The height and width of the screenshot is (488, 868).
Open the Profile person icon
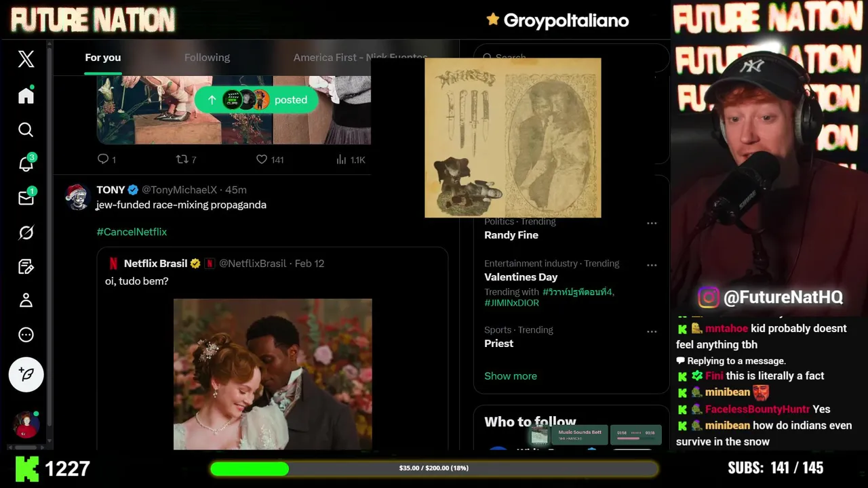tap(26, 300)
